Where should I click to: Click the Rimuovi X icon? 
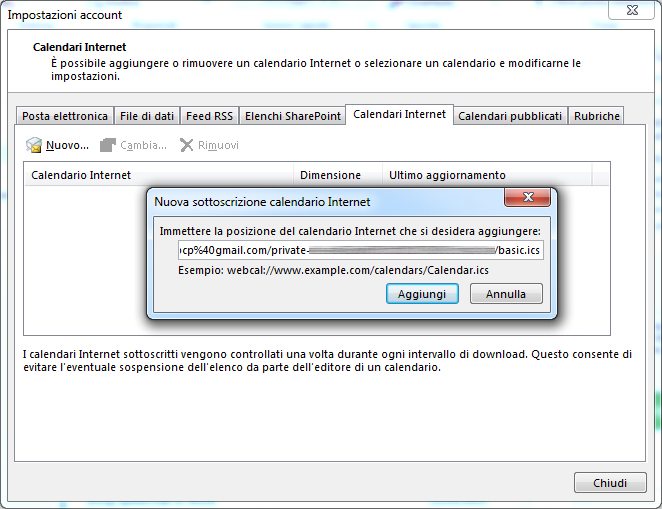tap(186, 146)
